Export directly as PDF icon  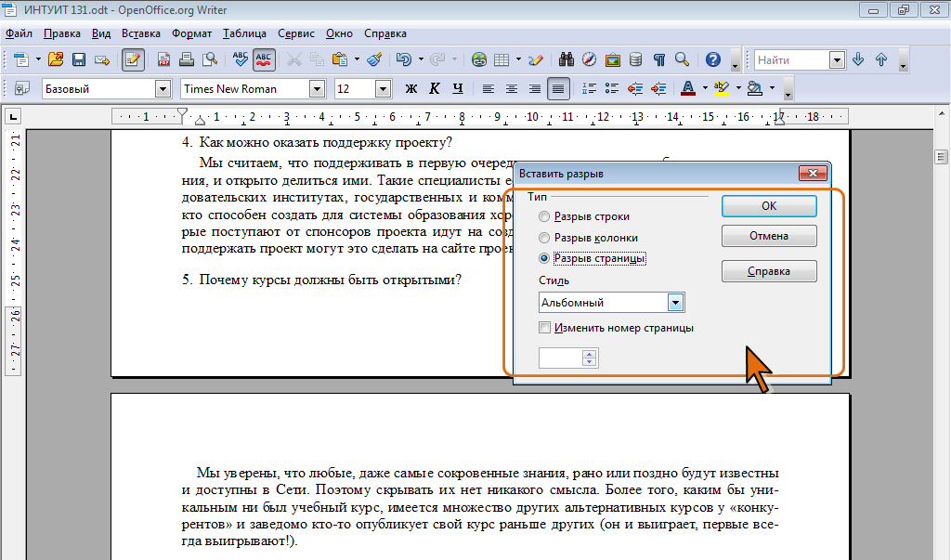(x=163, y=59)
